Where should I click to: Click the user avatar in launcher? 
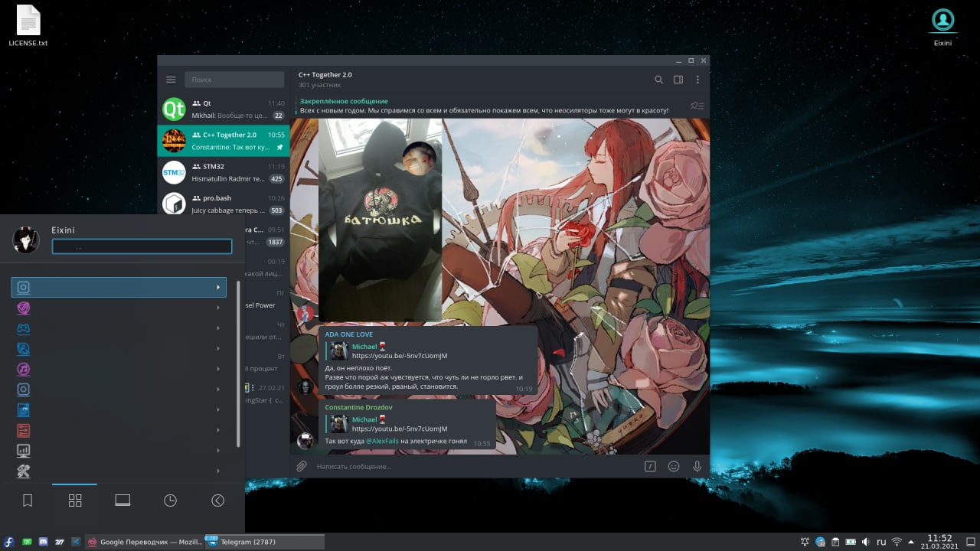(x=26, y=240)
